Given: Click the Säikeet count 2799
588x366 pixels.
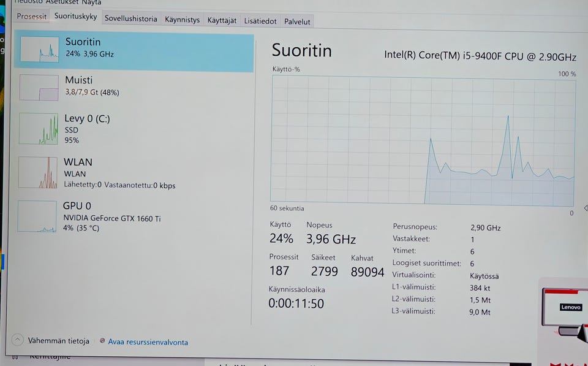Looking at the screenshot, I should pyautogui.click(x=325, y=271).
